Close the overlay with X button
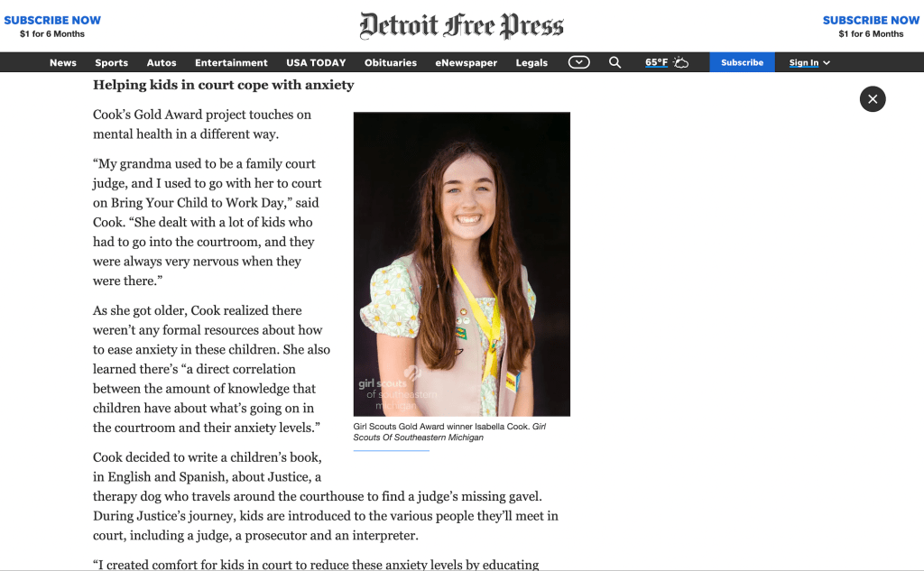The image size is (924, 571). point(873,99)
